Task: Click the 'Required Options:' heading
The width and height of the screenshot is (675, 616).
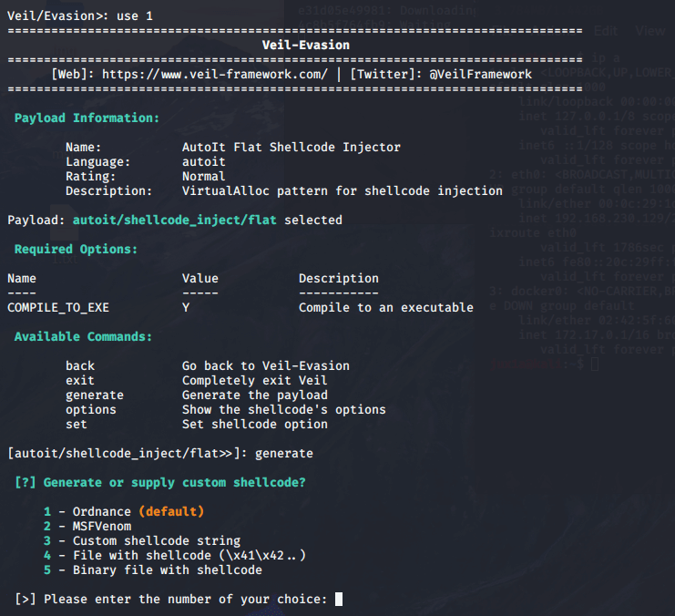Action: tap(76, 250)
